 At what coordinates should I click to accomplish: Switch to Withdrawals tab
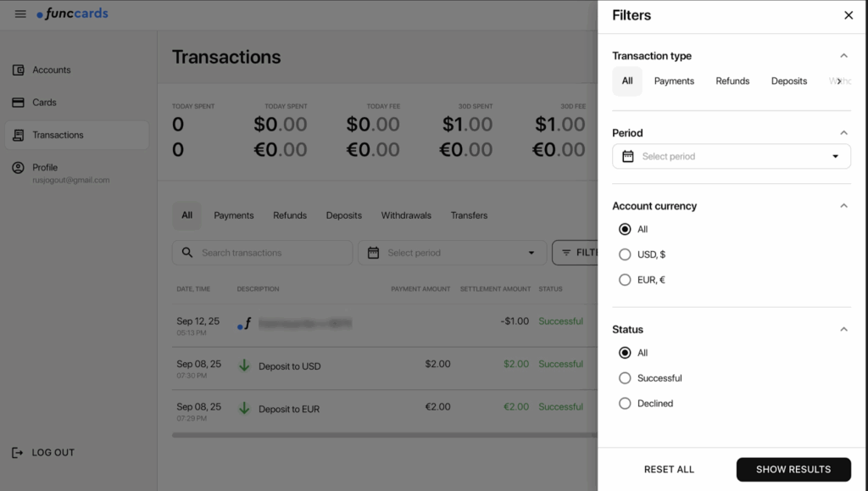pyautogui.click(x=406, y=215)
